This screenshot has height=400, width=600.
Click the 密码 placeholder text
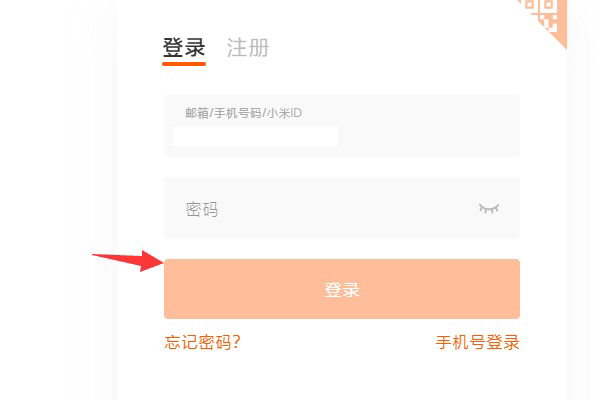[x=201, y=209]
